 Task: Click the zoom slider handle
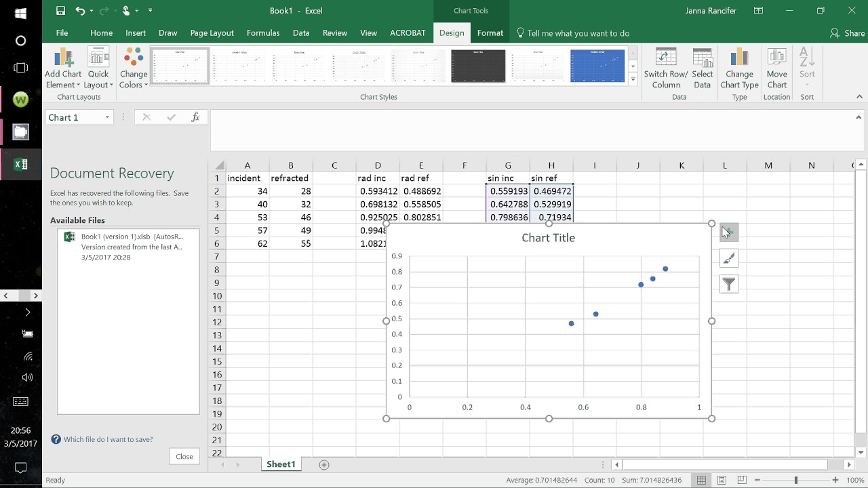pyautogui.click(x=795, y=480)
